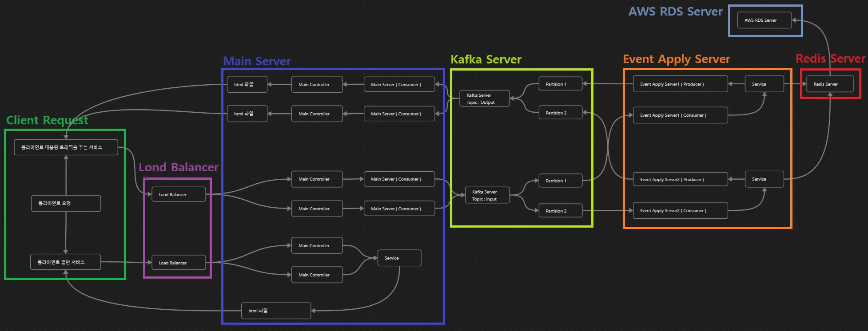Image resolution: width=868 pixels, height=331 pixels.
Task: Select the 클라이언트 대용량 트래픽을 주는 서비스 node
Action: (x=66, y=147)
